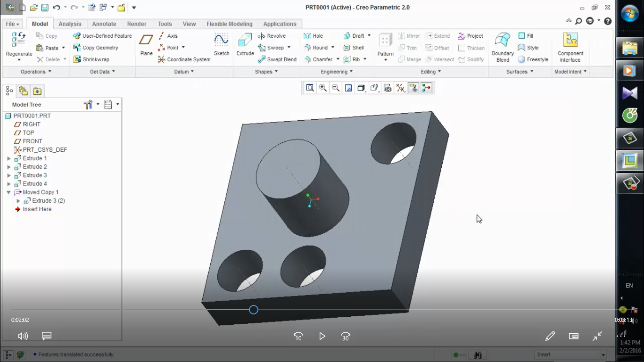Toggle datum display filters

tap(400, 88)
